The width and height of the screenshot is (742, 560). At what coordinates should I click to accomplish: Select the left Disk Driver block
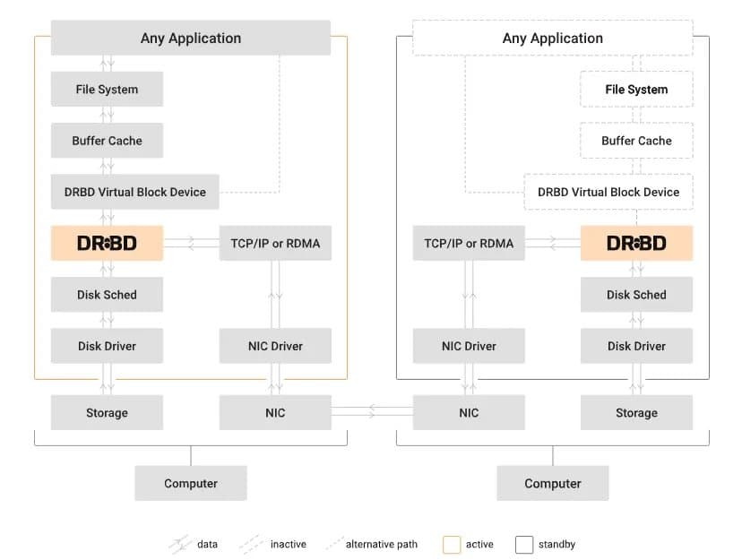pyautogui.click(x=107, y=346)
